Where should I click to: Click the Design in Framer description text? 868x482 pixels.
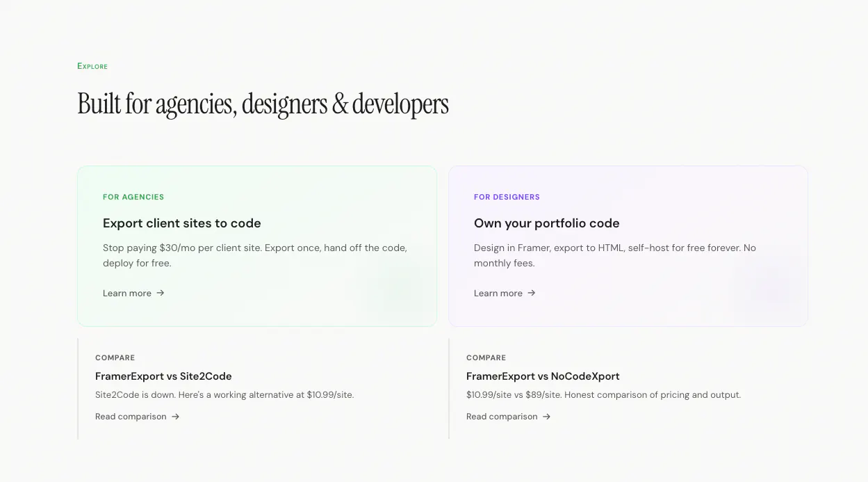pyautogui.click(x=615, y=255)
